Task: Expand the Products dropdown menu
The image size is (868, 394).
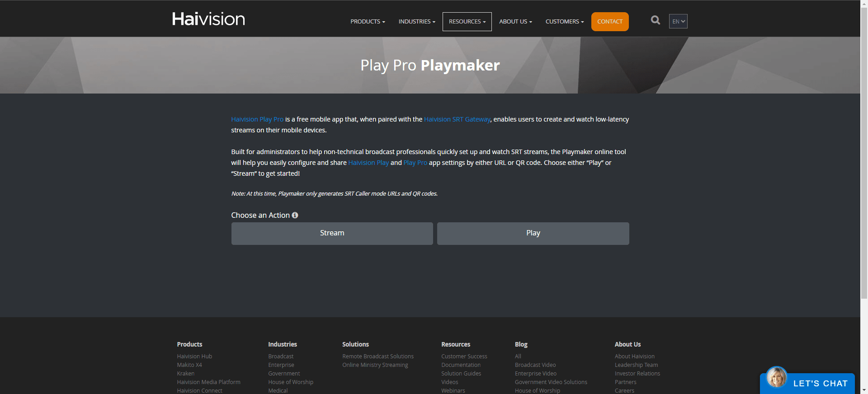Action: [368, 22]
